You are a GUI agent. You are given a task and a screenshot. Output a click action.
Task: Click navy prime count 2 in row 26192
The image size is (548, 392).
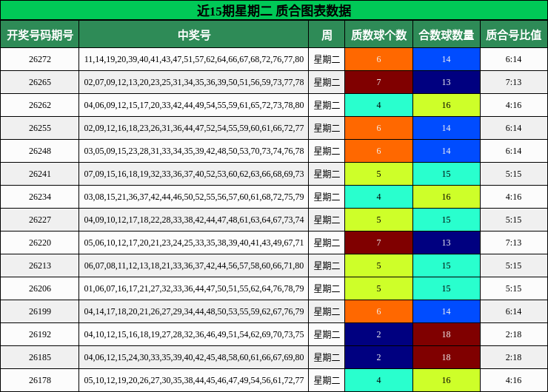pyautogui.click(x=378, y=334)
